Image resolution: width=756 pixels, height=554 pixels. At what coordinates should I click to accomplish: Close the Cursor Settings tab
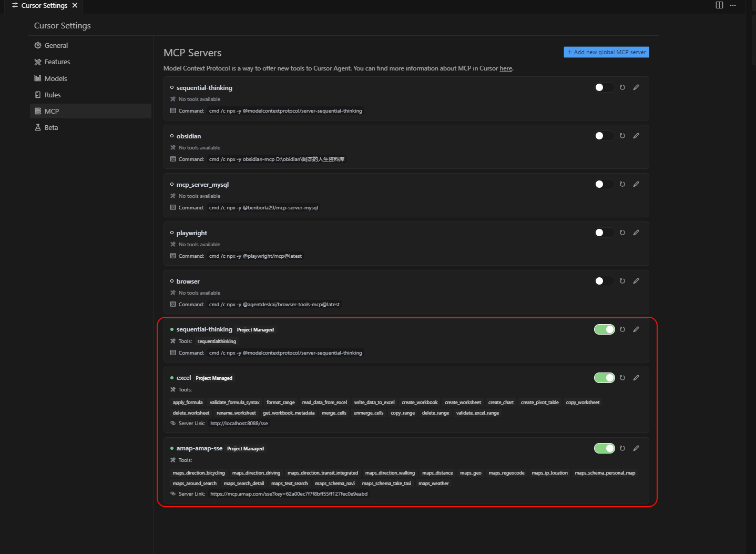pos(75,5)
